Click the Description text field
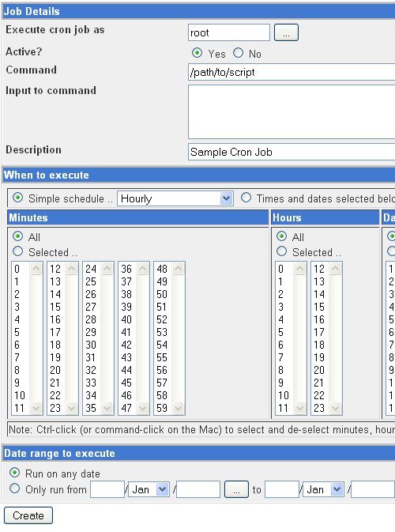Screen dimensions: 395x532 292,152
